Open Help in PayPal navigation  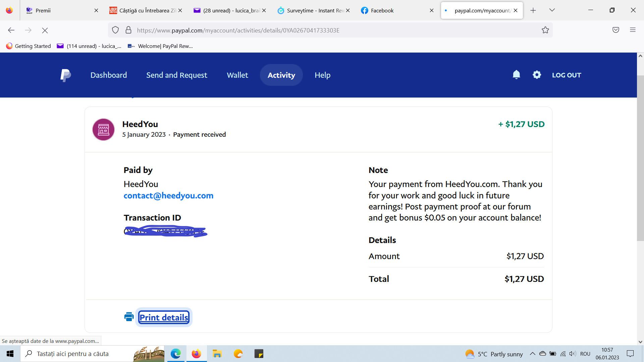(323, 75)
